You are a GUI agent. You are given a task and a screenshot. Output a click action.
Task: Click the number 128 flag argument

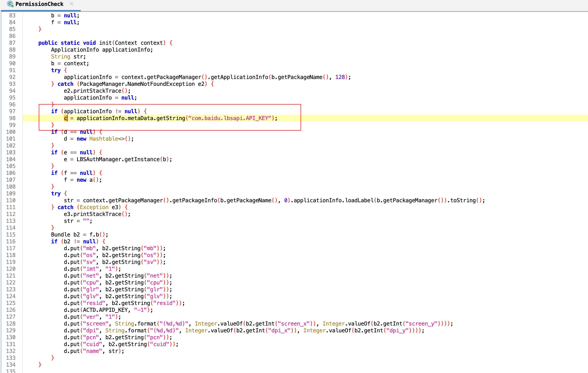(x=340, y=77)
